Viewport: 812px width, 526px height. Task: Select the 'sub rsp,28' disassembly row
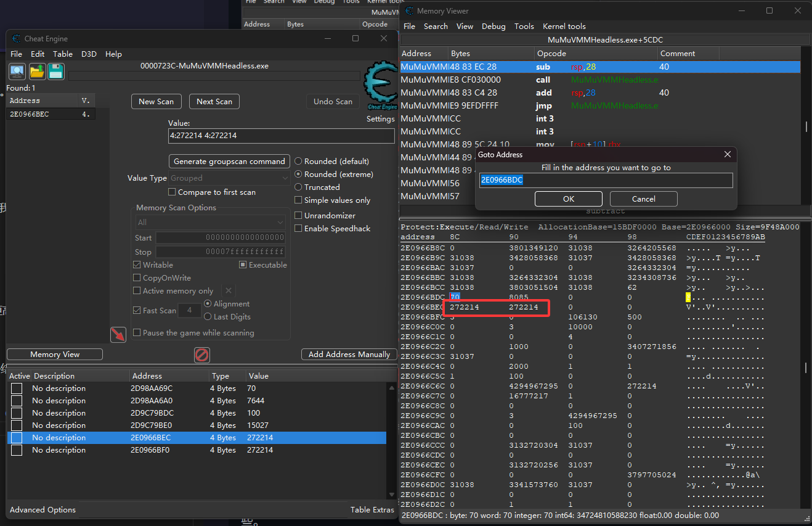coord(600,67)
